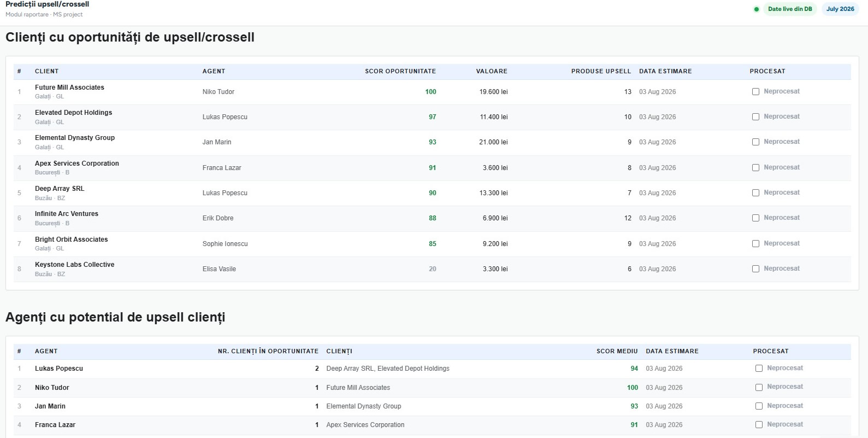The height and width of the screenshot is (438, 868).
Task: Open the July 2026 period badge
Action: click(x=840, y=9)
